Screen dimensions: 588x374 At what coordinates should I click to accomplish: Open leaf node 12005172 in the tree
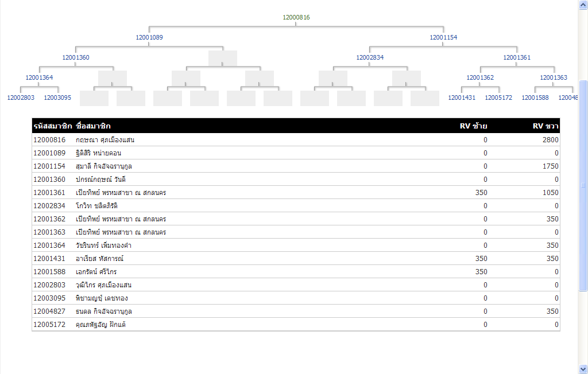[x=498, y=98]
